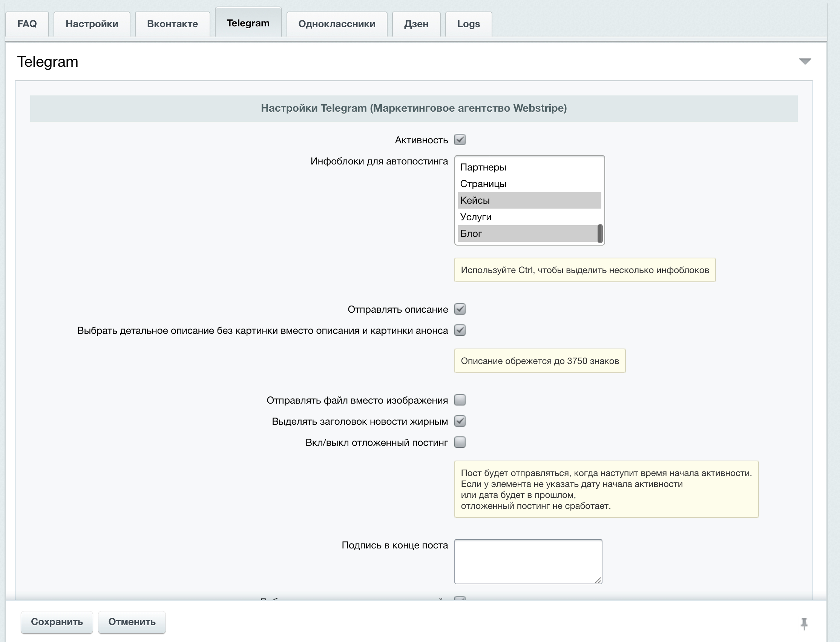The image size is (840, 642).
Task: Click into the post signature text area
Action: (x=528, y=561)
